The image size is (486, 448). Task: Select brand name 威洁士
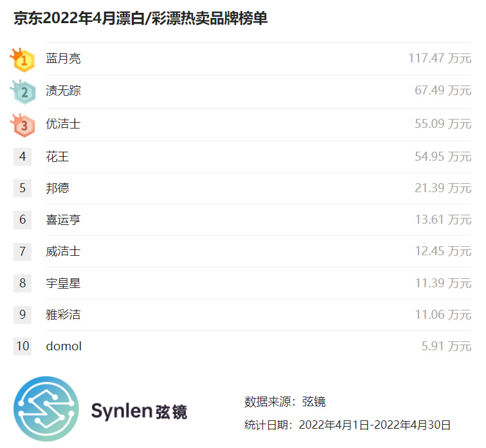pyautogui.click(x=63, y=251)
